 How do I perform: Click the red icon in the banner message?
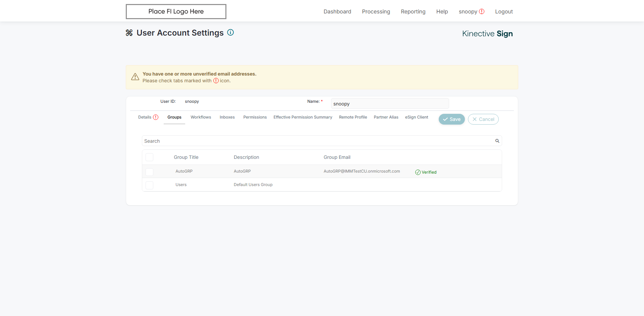(x=216, y=81)
